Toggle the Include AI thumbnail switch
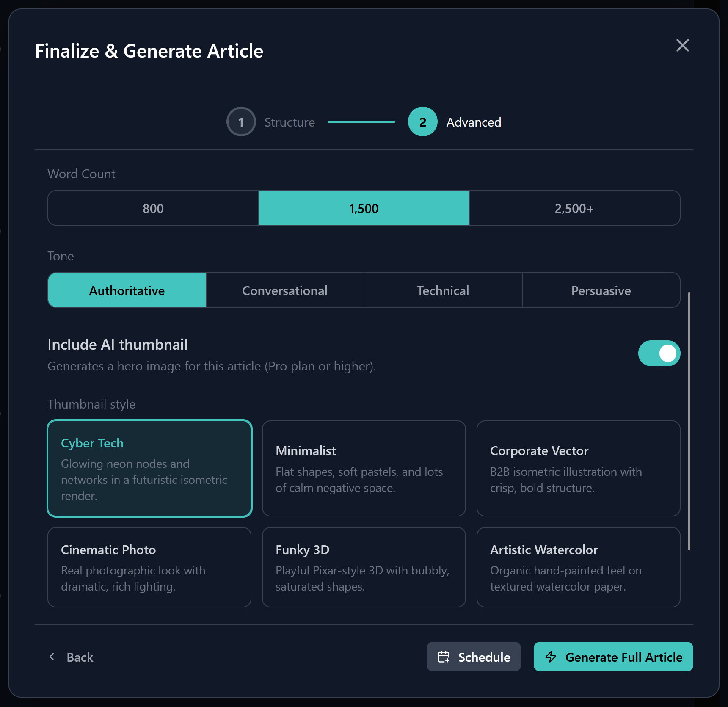 click(659, 353)
